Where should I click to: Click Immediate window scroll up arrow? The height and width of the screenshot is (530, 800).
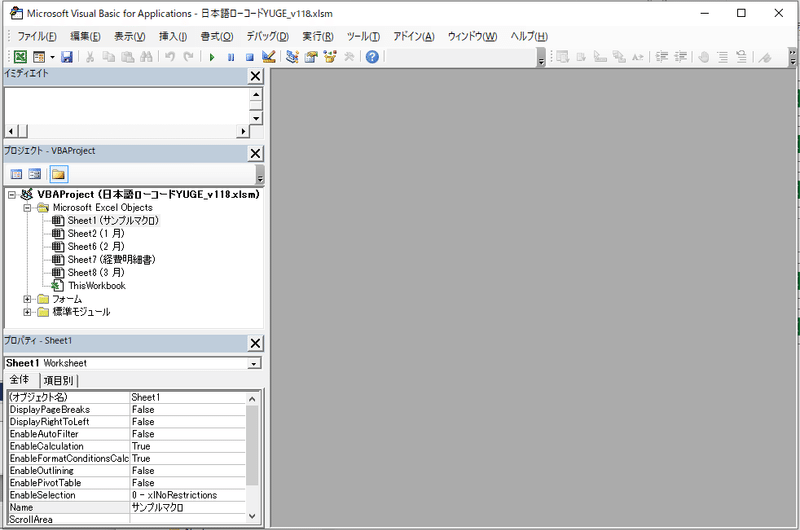256,94
